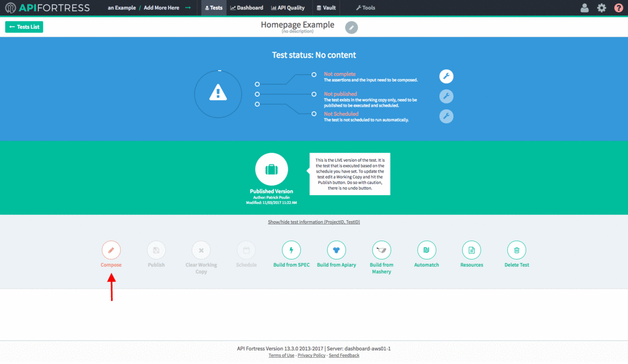Open Build from SPEC
This screenshot has width=628, height=364.
(x=291, y=250)
